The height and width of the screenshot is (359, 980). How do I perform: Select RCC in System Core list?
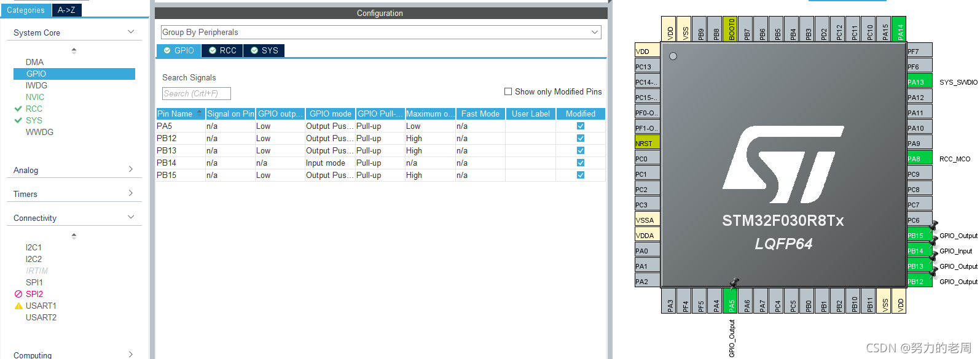click(34, 109)
